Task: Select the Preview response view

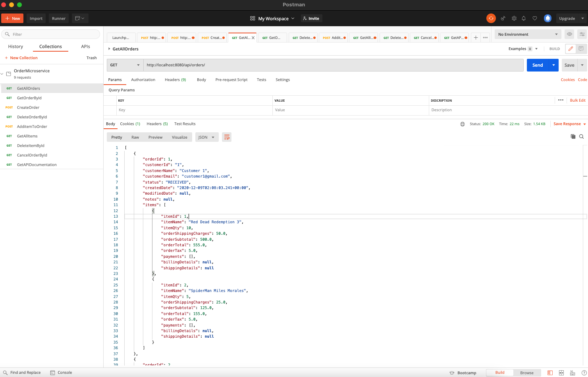Action: [x=156, y=137]
